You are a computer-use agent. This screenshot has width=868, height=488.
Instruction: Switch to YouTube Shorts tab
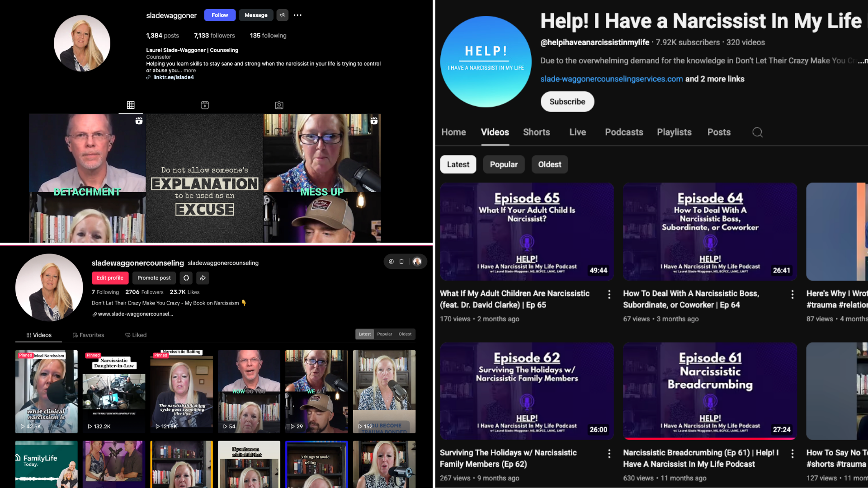[536, 132]
